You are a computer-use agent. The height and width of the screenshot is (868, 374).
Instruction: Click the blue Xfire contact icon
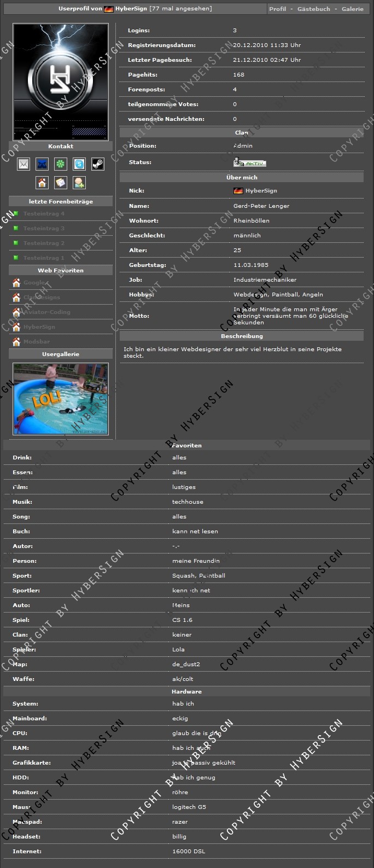(x=42, y=164)
